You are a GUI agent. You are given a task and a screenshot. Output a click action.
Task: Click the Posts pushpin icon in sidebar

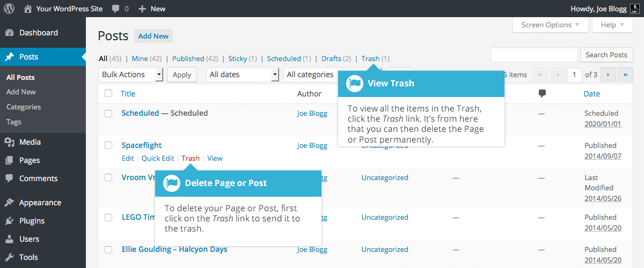[x=9, y=57]
